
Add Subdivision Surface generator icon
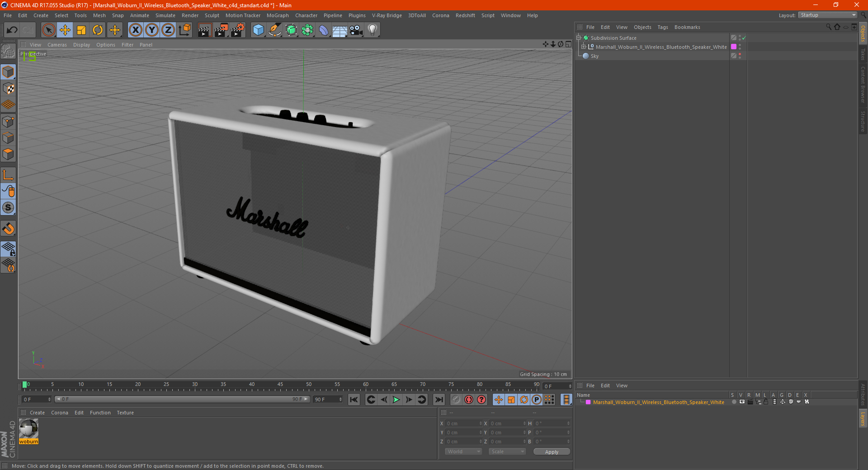tap(291, 30)
